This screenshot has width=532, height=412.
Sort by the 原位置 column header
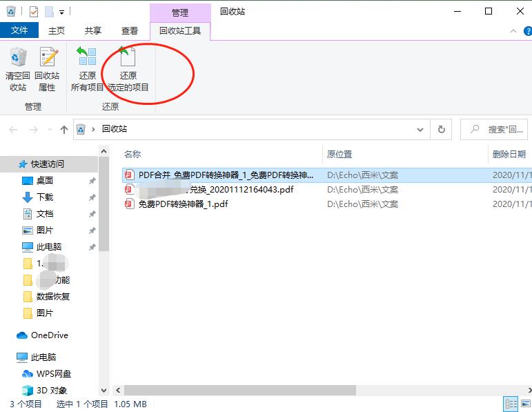(339, 154)
